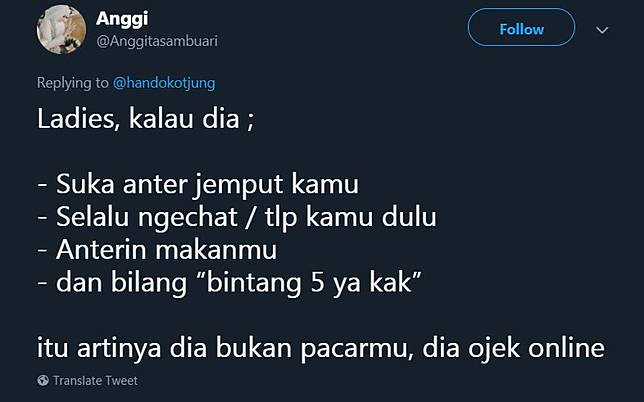Open the @Anggitasambuari handle
This screenshot has width=644, height=402.
point(157,41)
